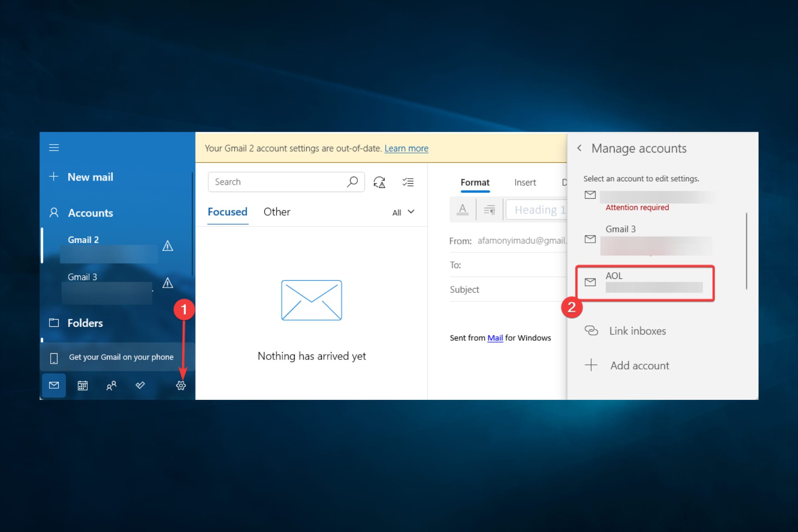Click the font formatting A icon
Viewport: 798px width, 532px height.
pos(463,209)
